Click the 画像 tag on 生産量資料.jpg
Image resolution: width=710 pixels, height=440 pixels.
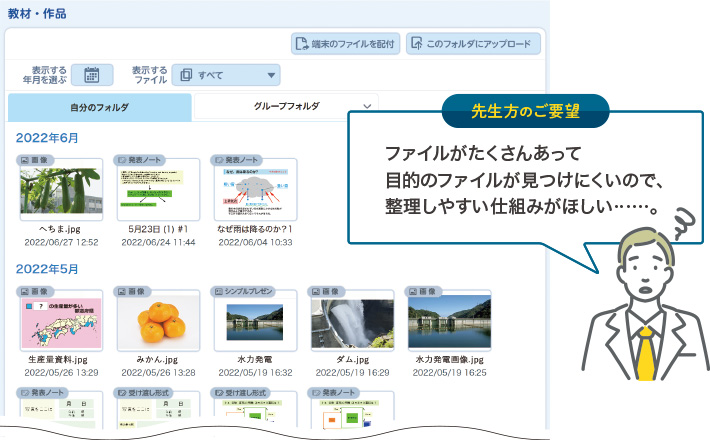coord(35,292)
